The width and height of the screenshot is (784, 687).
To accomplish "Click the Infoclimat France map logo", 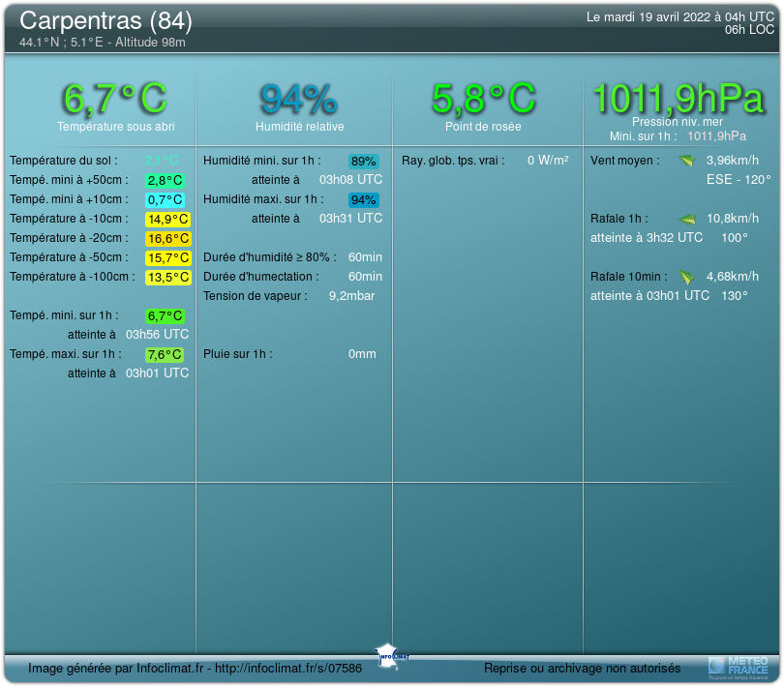I will coord(390,653).
